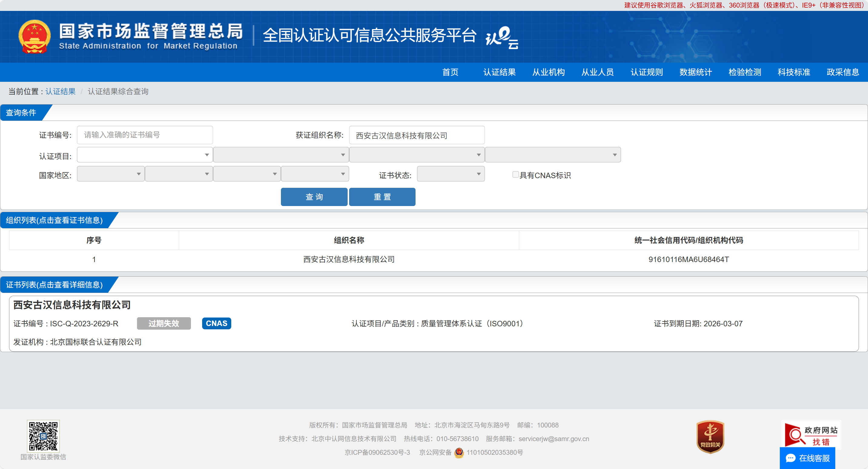Click the 认证结果 breadcrumb link
Viewport: 868px width, 469px height.
point(60,91)
